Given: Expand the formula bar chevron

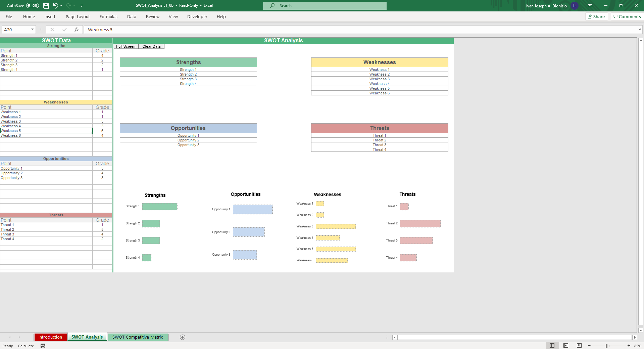Looking at the screenshot, I should click(x=640, y=30).
